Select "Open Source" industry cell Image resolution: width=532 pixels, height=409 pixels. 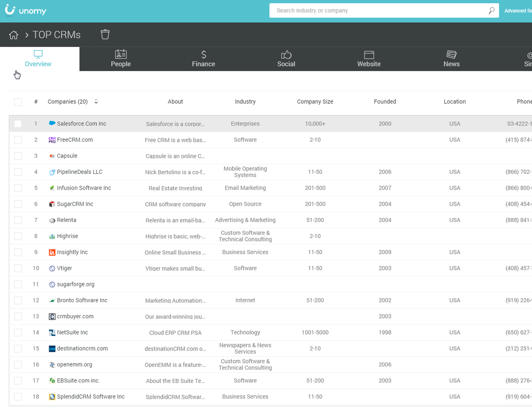tap(245, 204)
